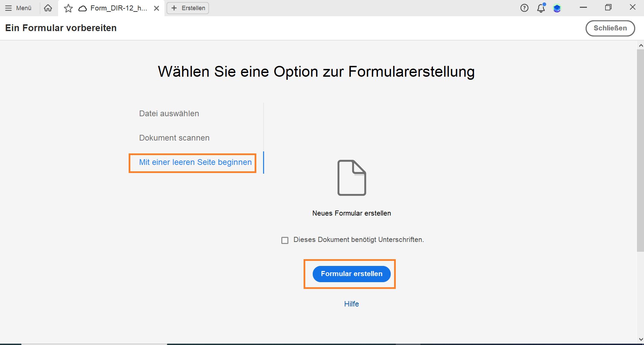The width and height of the screenshot is (644, 345).
Task: Click the Formular erstellen button
Action: [x=351, y=274]
